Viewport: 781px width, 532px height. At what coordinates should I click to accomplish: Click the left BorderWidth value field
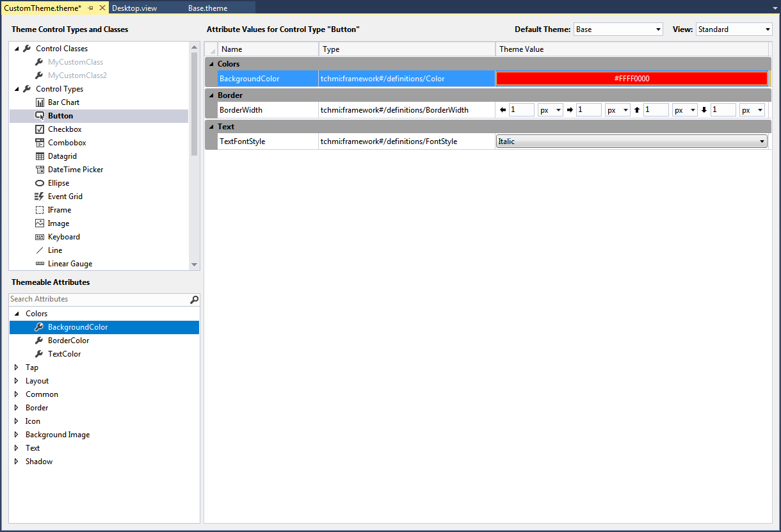coord(522,110)
